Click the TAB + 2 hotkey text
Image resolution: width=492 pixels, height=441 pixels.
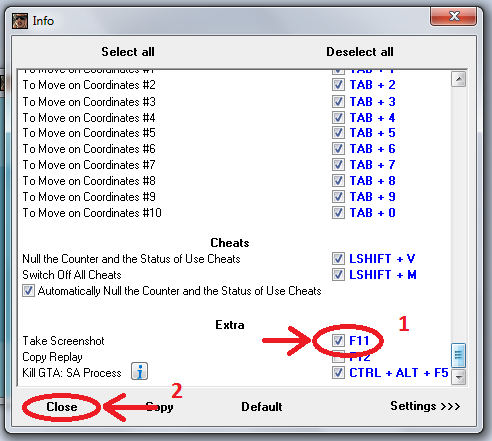pyautogui.click(x=372, y=85)
